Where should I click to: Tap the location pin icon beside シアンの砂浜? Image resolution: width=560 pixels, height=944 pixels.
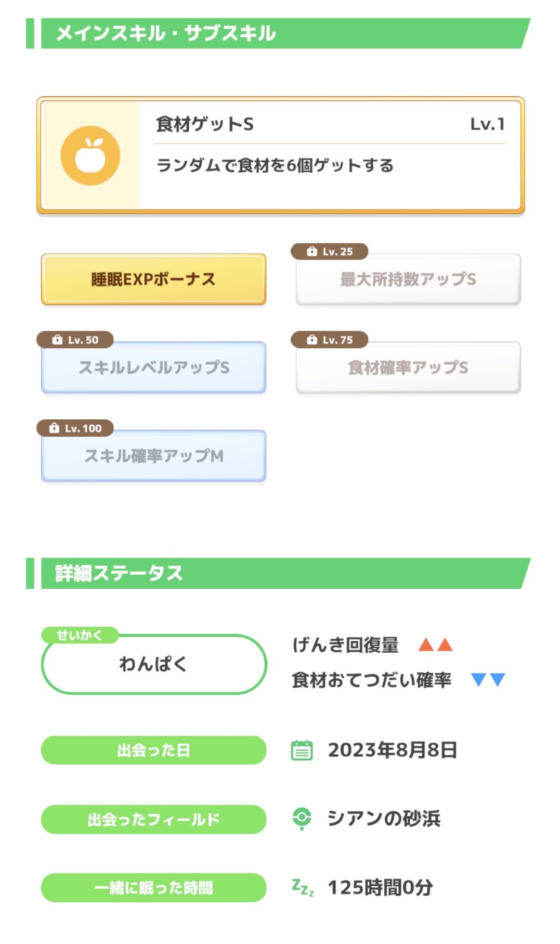click(302, 819)
